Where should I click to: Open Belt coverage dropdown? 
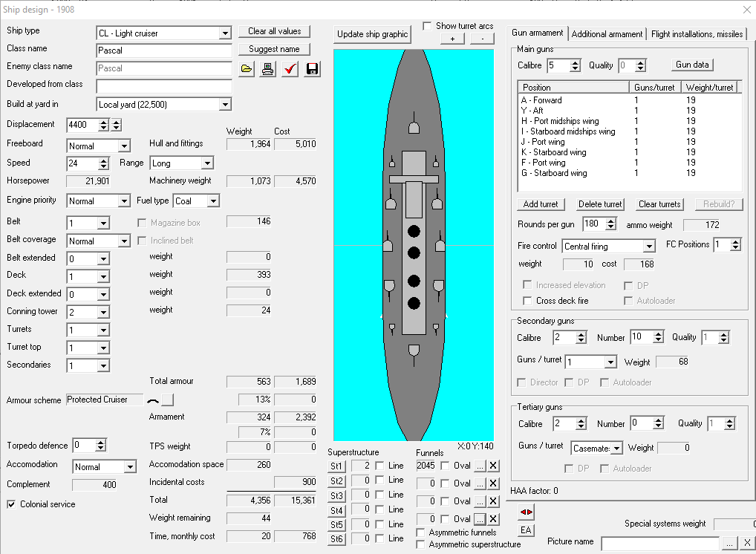click(125, 241)
